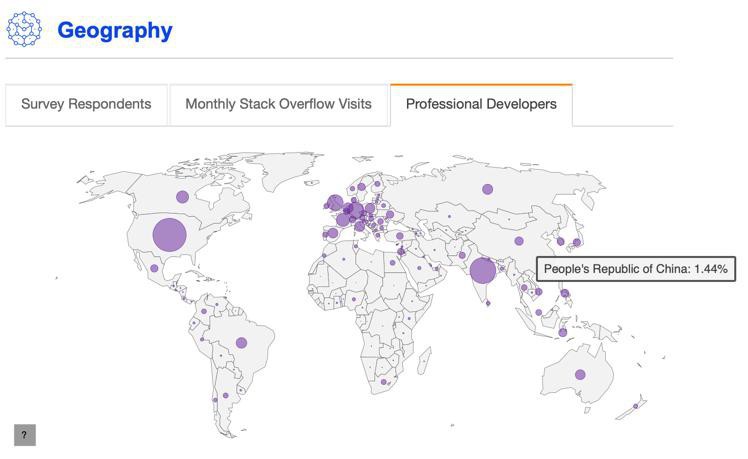This screenshot has height=459, width=748.
Task: Click the Russia bubble on map
Action: pyautogui.click(x=487, y=189)
